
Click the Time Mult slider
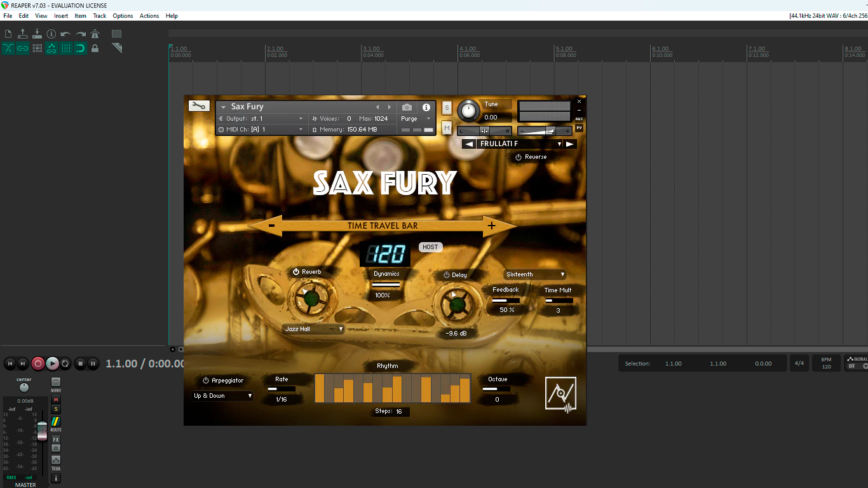click(559, 301)
